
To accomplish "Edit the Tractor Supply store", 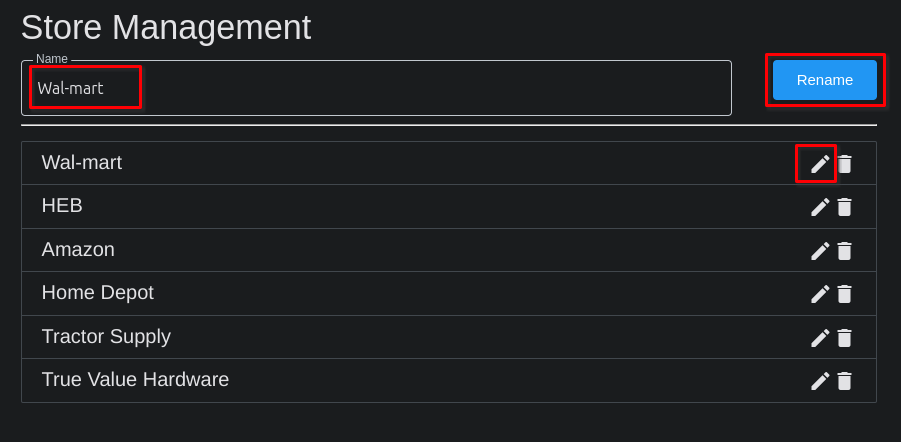I will click(820, 338).
